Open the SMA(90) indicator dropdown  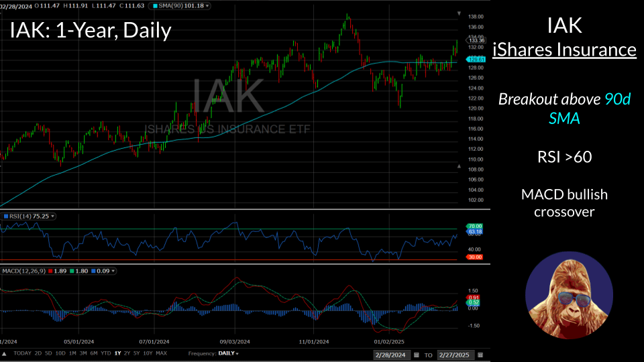[207, 6]
